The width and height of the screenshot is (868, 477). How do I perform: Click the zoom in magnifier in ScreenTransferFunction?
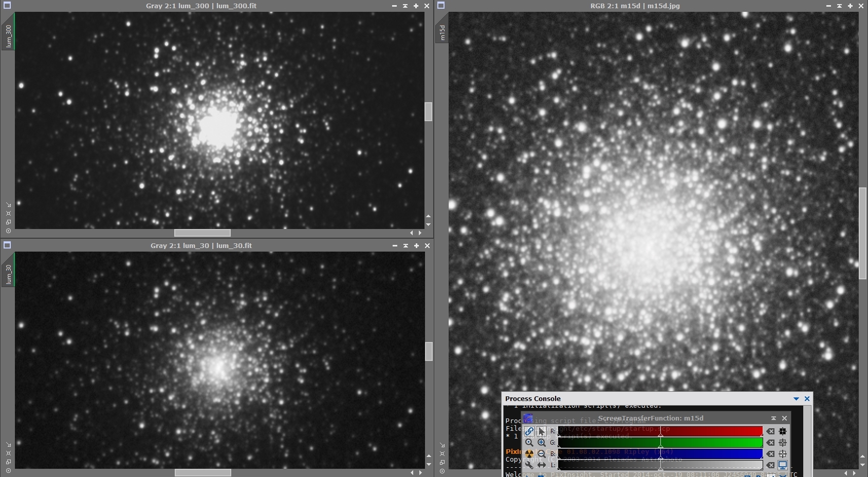click(x=542, y=443)
